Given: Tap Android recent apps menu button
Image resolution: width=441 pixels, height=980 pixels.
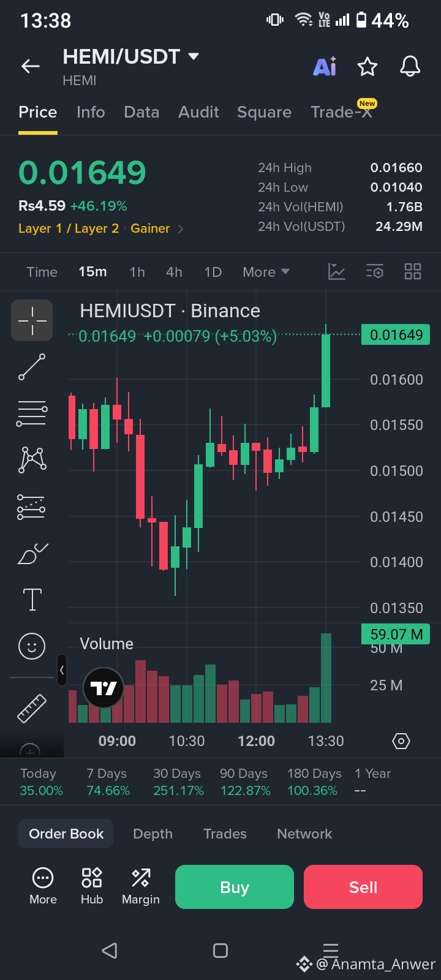Looking at the screenshot, I should 331,951.
